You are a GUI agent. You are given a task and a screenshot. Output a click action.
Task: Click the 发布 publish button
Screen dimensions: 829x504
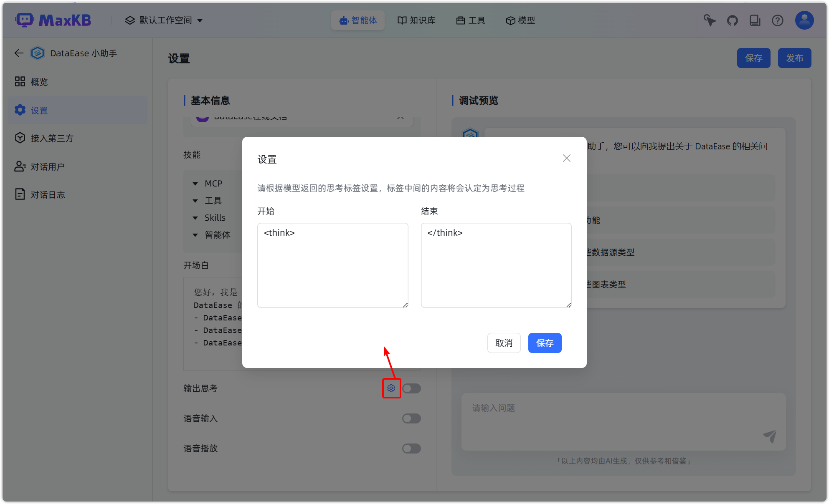(794, 58)
